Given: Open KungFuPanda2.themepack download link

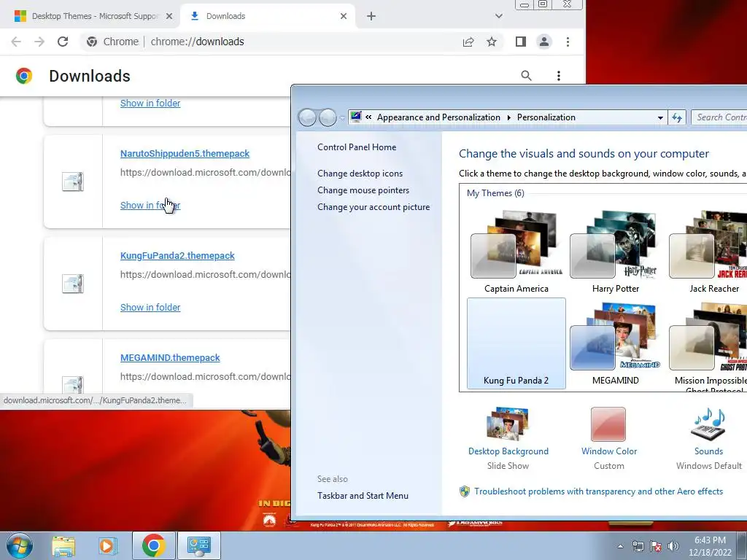Looking at the screenshot, I should pos(177,256).
